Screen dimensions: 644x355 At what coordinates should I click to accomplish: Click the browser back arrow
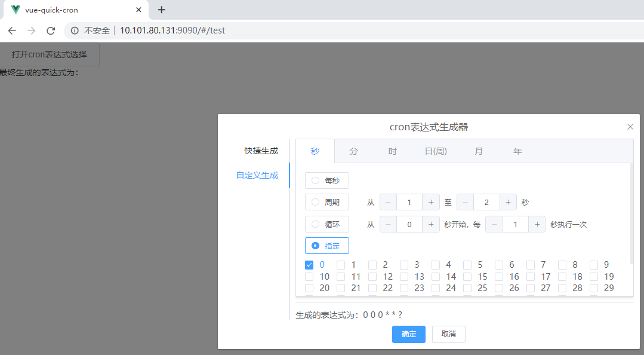pos(13,30)
